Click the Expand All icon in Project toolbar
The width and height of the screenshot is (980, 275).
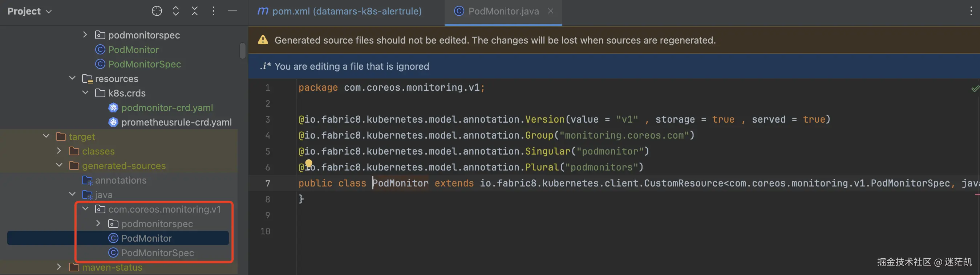pos(176,11)
